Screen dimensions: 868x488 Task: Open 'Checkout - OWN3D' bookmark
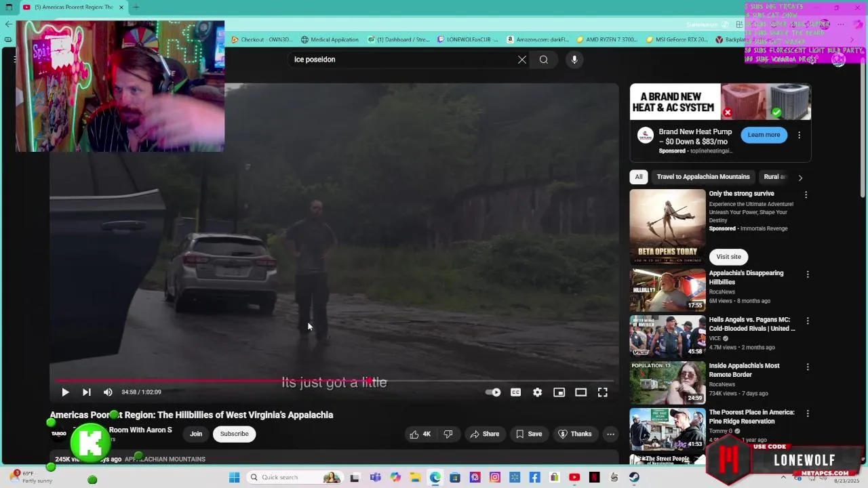pos(262,39)
